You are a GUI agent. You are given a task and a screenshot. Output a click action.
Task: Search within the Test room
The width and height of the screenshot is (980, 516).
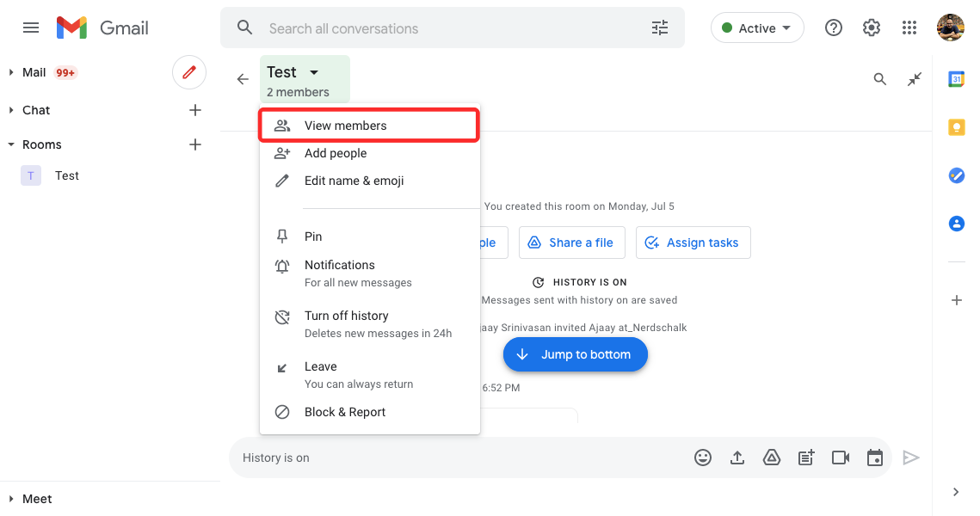tap(879, 79)
